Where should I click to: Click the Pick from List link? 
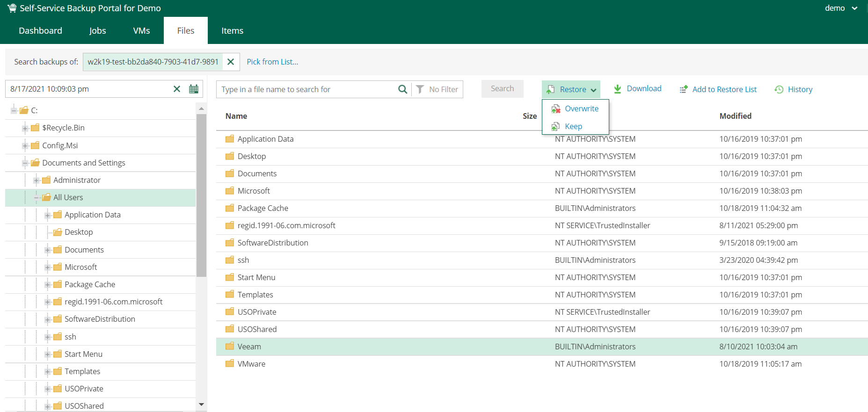(x=272, y=62)
